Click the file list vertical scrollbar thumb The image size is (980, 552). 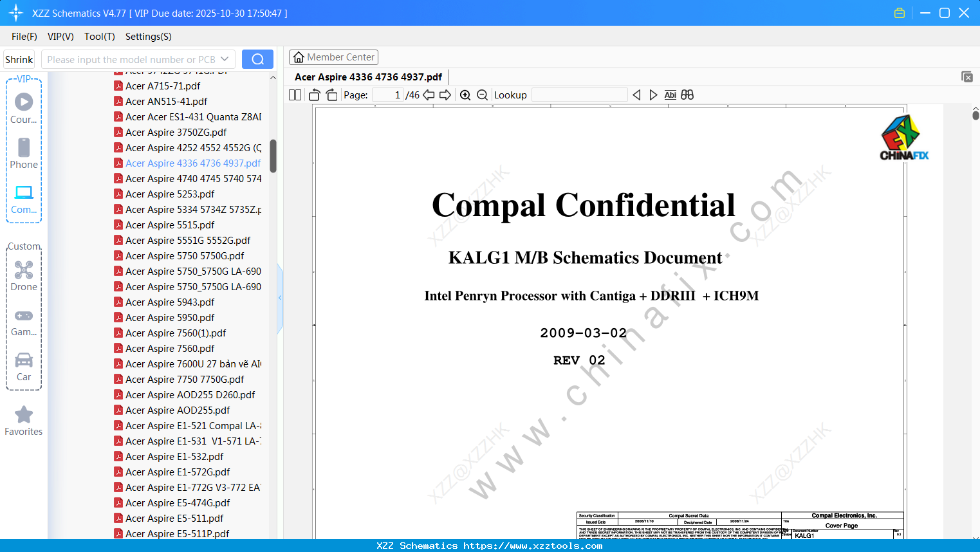click(273, 156)
